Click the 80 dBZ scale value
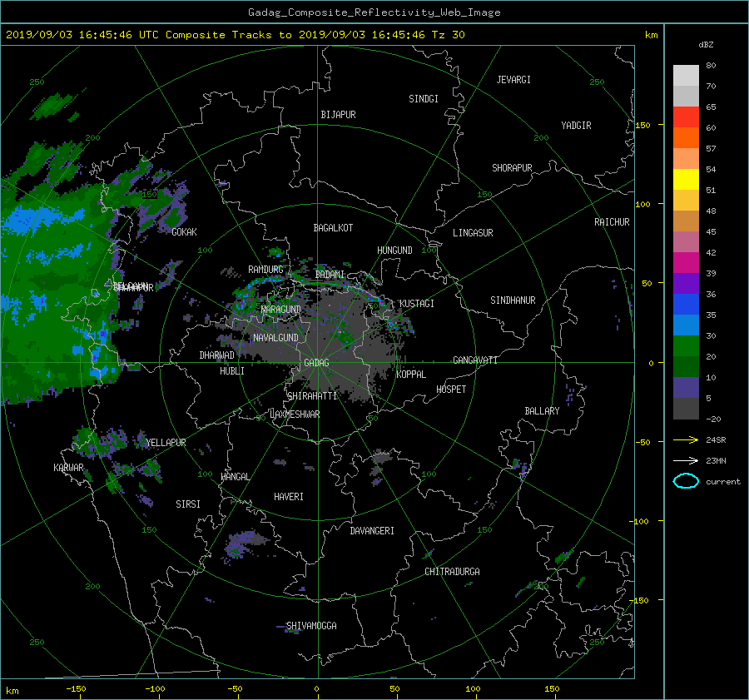Image resolution: width=749 pixels, height=700 pixels. (711, 66)
